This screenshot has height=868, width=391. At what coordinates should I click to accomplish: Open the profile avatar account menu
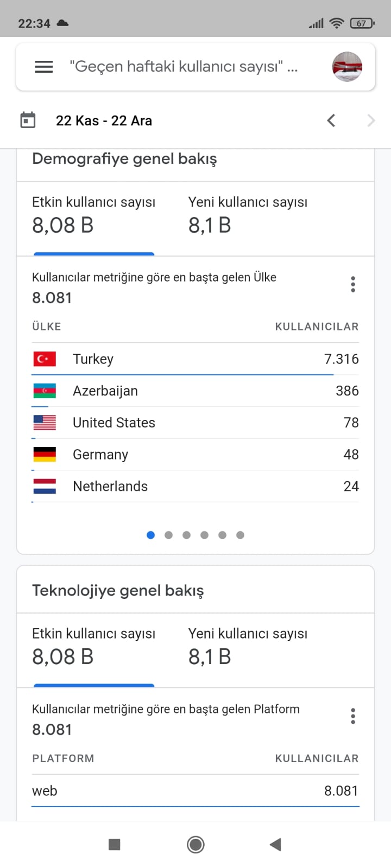[347, 67]
